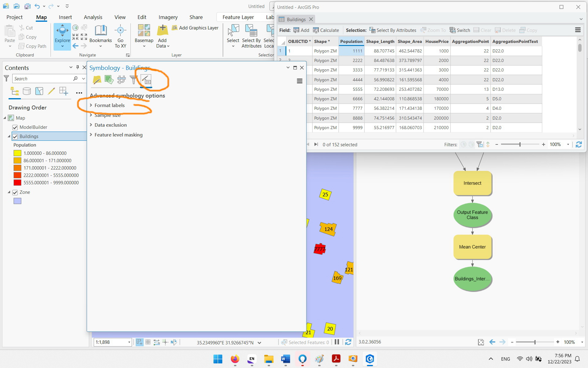This screenshot has width=588, height=368.
Task: Open the Imagery ribbon tab
Action: click(168, 17)
